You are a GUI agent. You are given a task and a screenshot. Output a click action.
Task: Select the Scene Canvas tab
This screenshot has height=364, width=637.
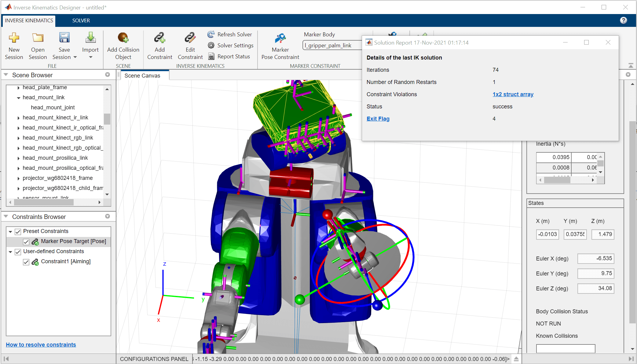click(x=142, y=76)
